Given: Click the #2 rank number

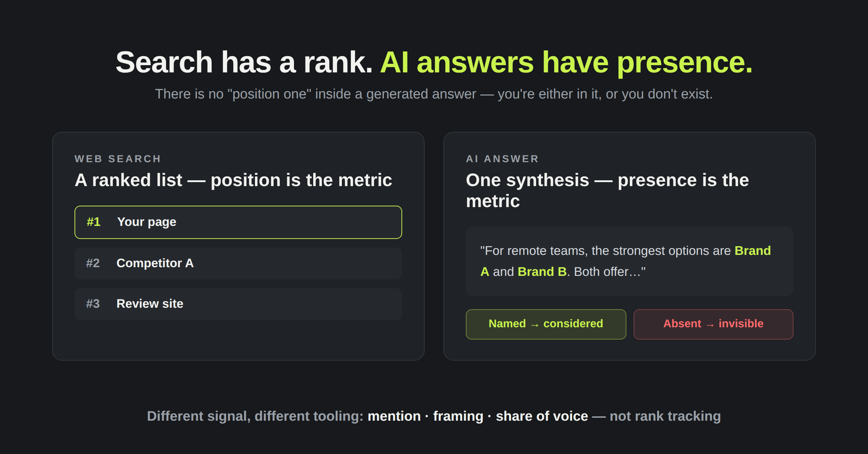Looking at the screenshot, I should point(93,263).
